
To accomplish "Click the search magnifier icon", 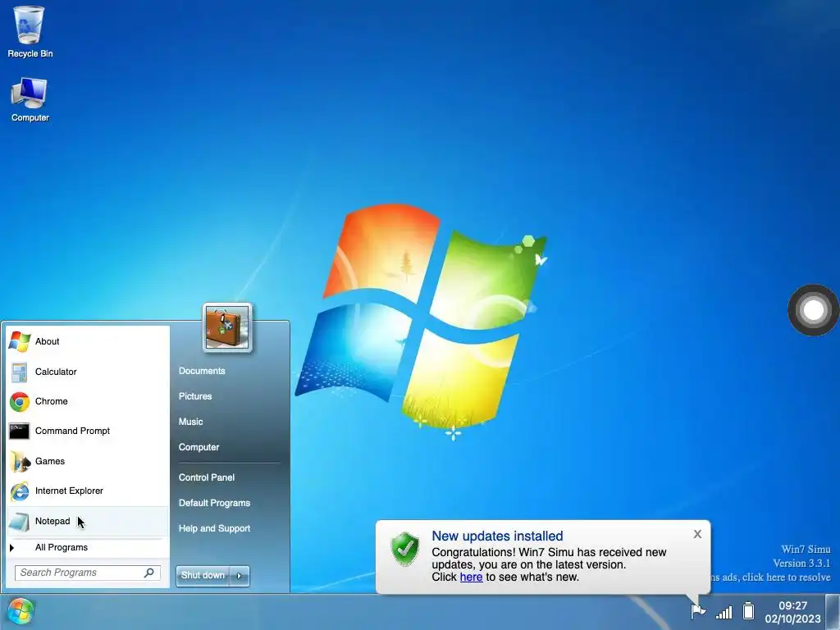I will pos(149,573).
